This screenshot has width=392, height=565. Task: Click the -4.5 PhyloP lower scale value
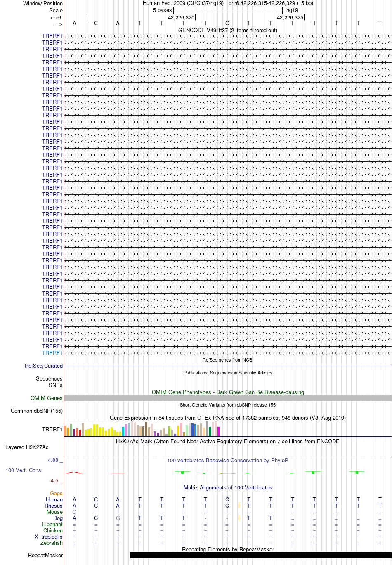(54, 480)
